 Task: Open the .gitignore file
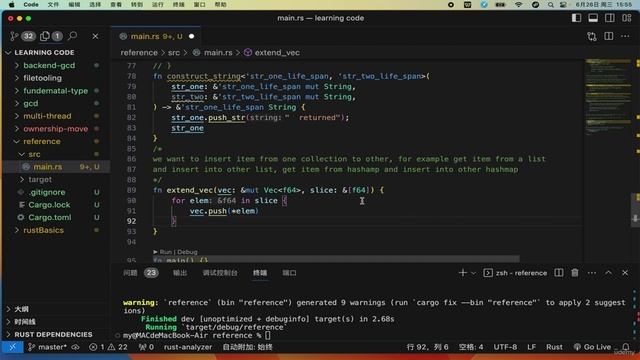[x=47, y=192]
